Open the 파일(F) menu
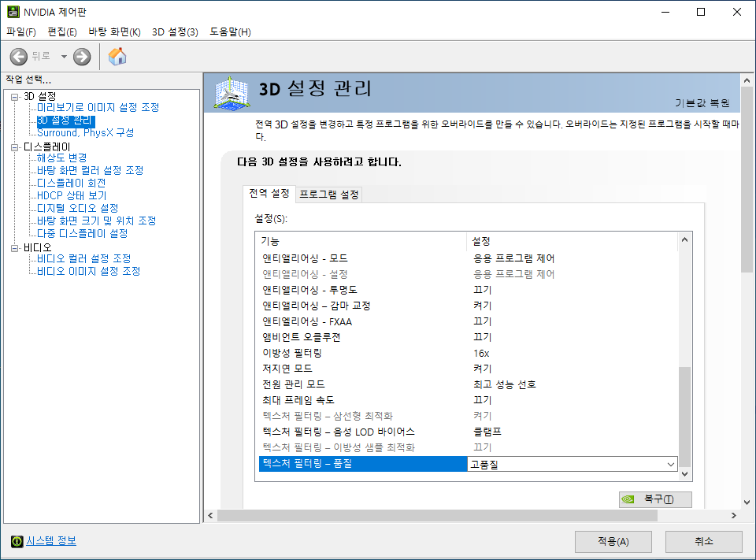 pyautogui.click(x=21, y=32)
